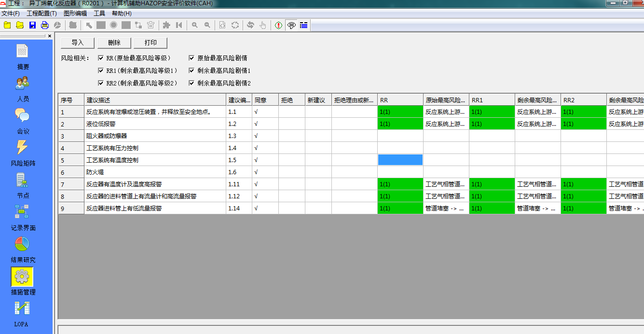Image resolution: width=644 pixels, height=334 pixels.
Task: Click green RR1 cell in row 7
Action: point(492,184)
